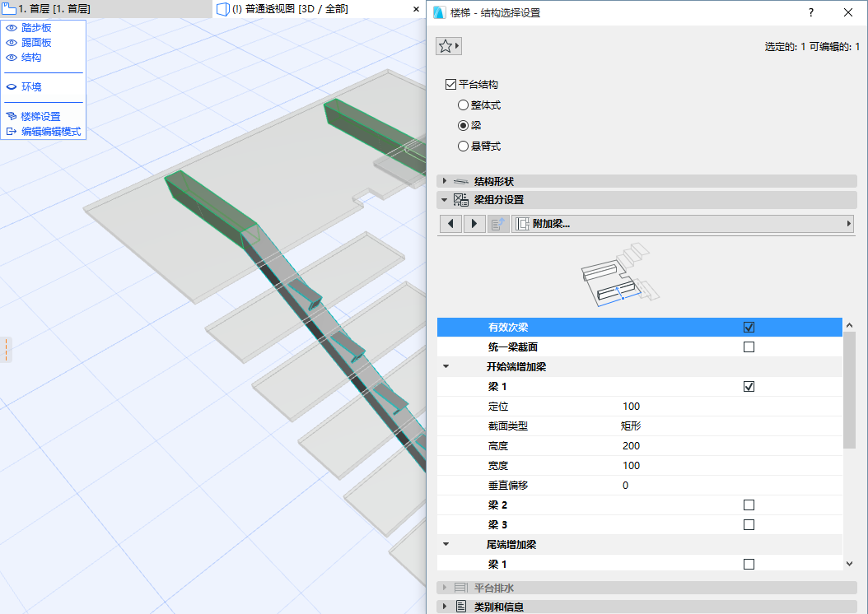Expand the 类别和信息 section
868x614 pixels.
point(445,607)
